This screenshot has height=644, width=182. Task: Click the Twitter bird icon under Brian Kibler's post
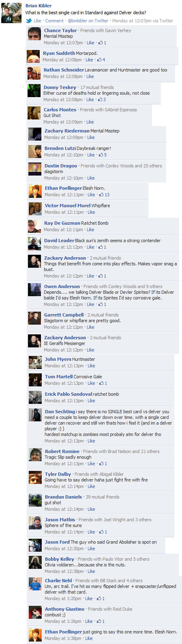point(29,21)
